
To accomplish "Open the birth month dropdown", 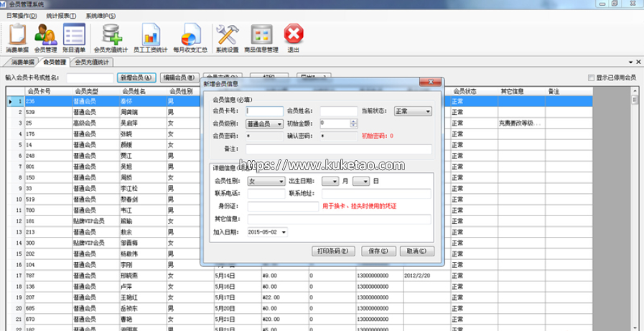I will tap(330, 181).
